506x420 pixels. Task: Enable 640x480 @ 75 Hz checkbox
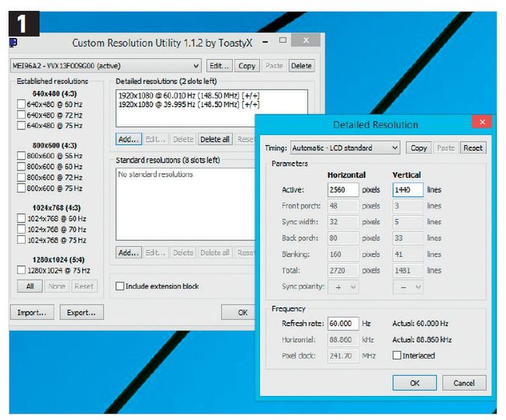21,126
